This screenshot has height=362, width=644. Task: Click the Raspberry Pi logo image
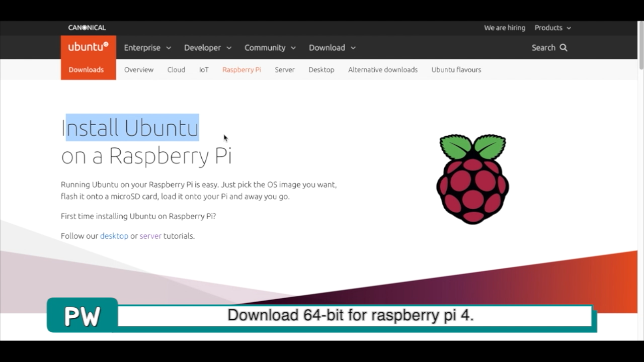coord(472,179)
